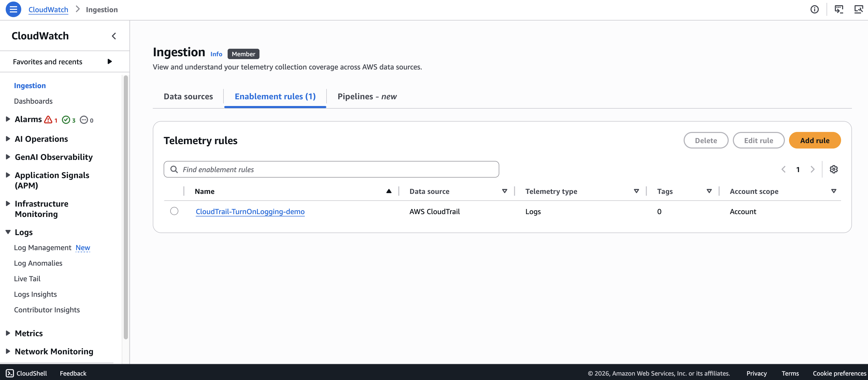The width and height of the screenshot is (868, 380).
Task: Open table preferences gear icon
Action: 834,169
